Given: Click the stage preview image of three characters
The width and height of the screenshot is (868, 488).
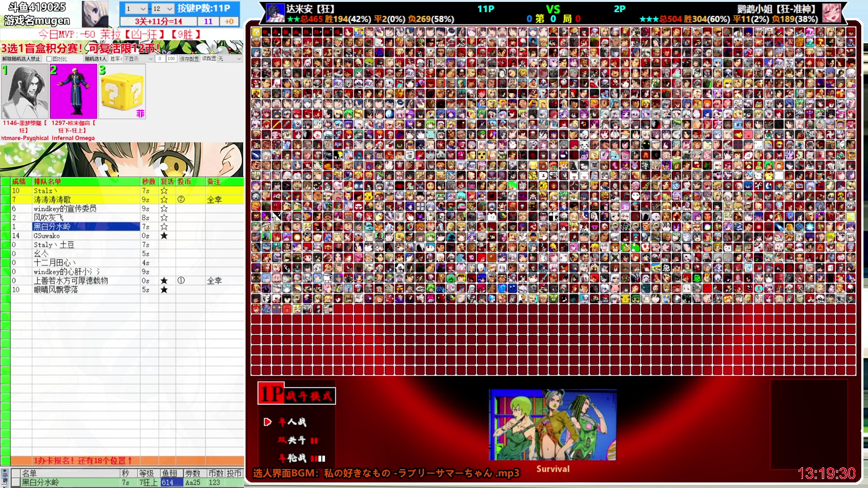Looking at the screenshot, I should pyautogui.click(x=552, y=425).
